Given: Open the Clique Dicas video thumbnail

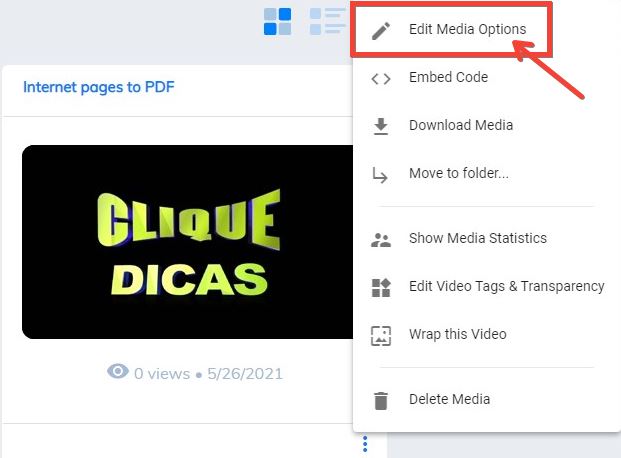Looking at the screenshot, I should pyautogui.click(x=188, y=242).
